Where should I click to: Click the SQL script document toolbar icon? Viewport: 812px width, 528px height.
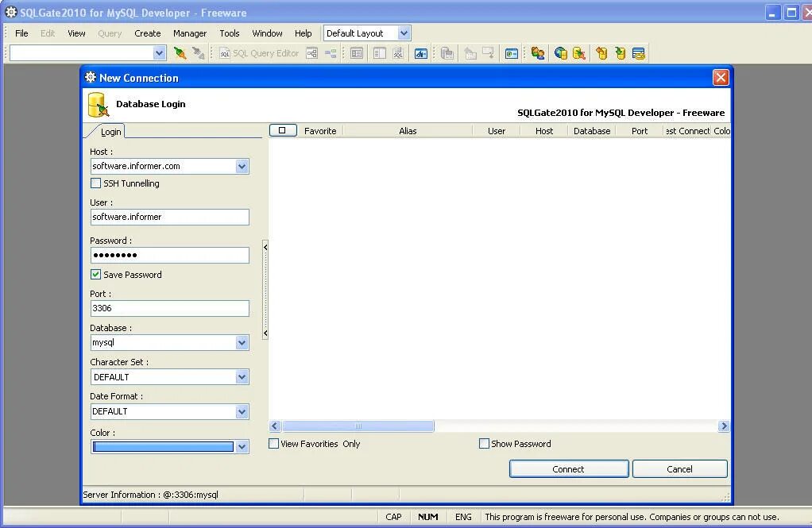pos(398,52)
